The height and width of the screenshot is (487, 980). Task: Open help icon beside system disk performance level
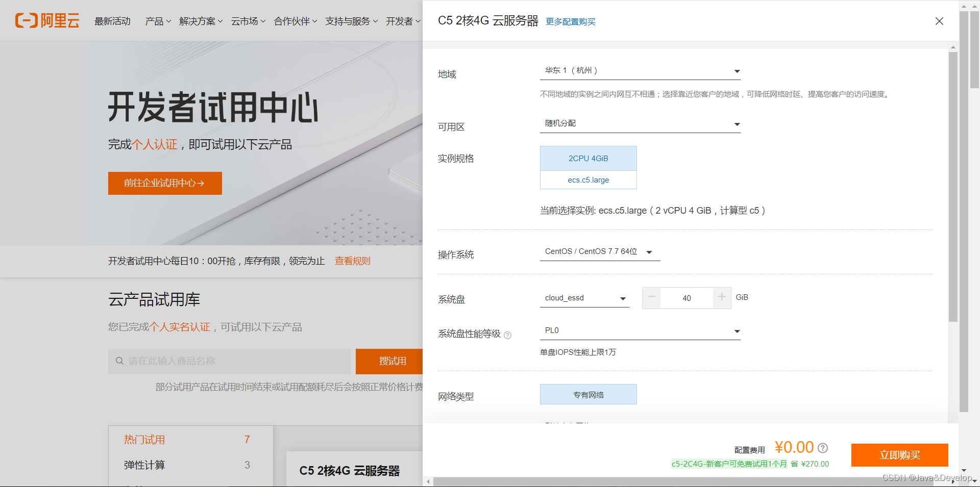[507, 335]
